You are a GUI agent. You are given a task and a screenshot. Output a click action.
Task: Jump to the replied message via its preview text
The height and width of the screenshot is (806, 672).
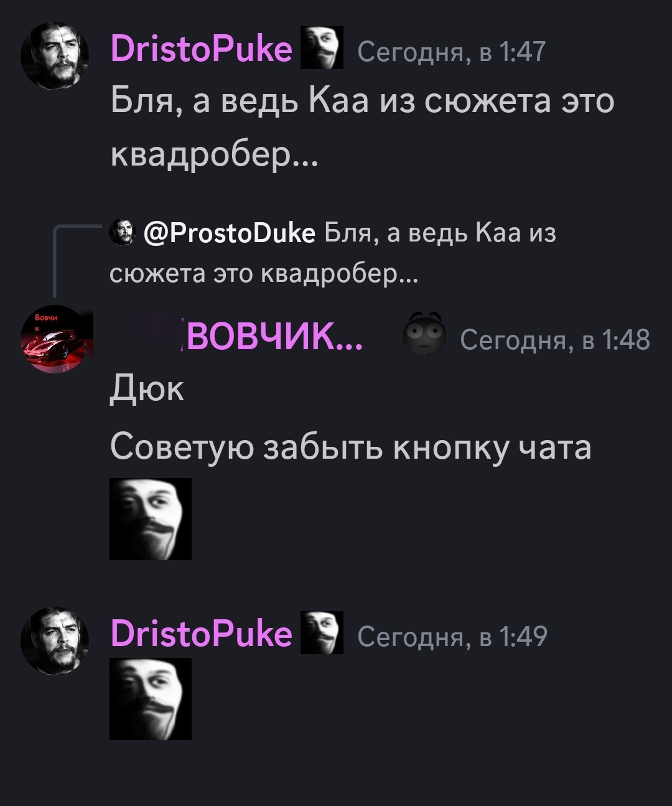click(333, 253)
